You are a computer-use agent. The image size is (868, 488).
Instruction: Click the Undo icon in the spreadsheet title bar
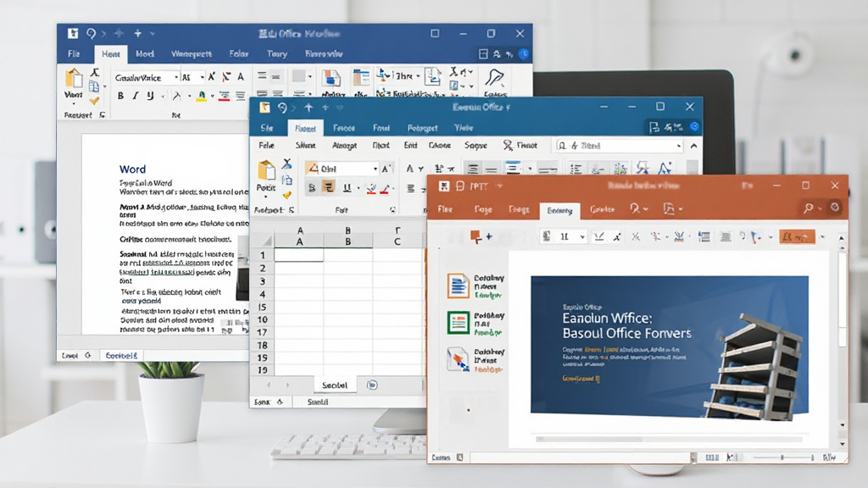(282, 108)
